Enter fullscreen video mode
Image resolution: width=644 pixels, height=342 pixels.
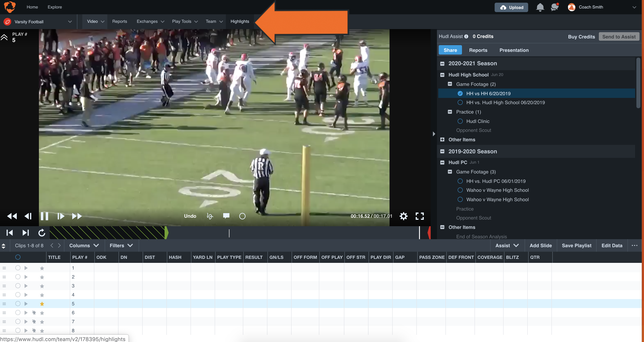(419, 216)
